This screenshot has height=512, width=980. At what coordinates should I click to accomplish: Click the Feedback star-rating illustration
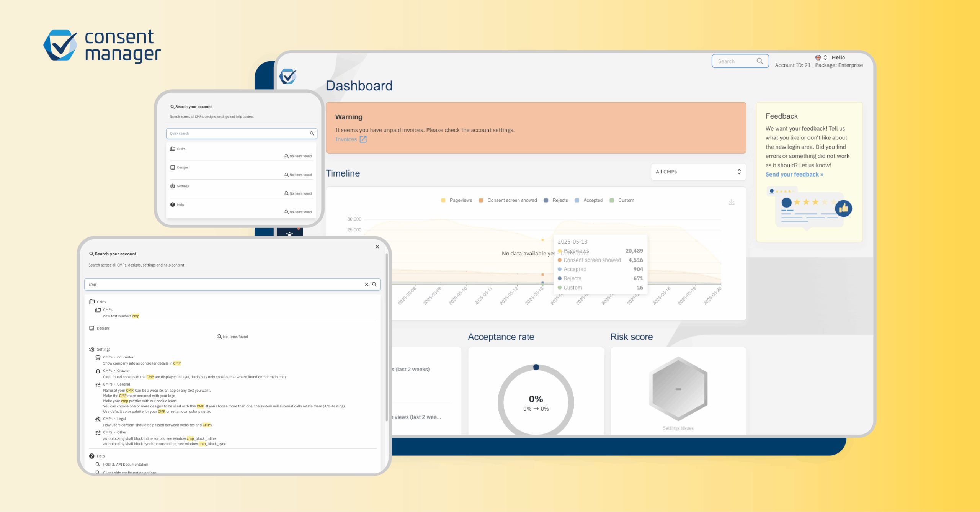click(809, 208)
